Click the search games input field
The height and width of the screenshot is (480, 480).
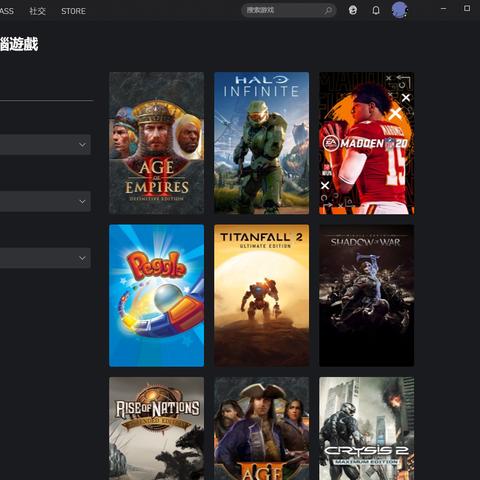pyautogui.click(x=288, y=10)
